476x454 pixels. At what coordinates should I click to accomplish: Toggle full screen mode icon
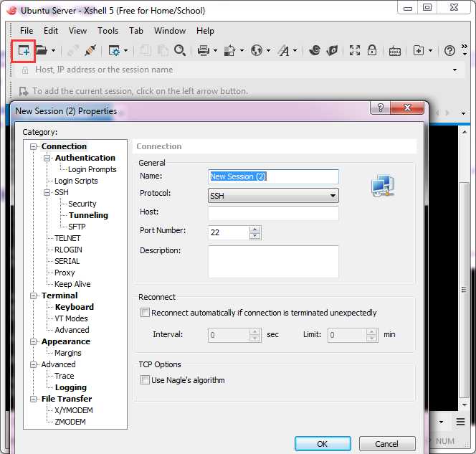(x=355, y=50)
